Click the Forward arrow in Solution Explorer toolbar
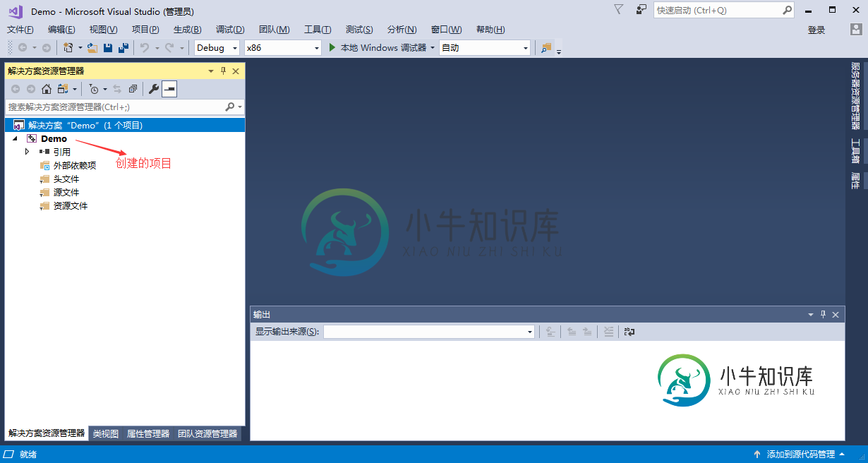 click(x=31, y=89)
